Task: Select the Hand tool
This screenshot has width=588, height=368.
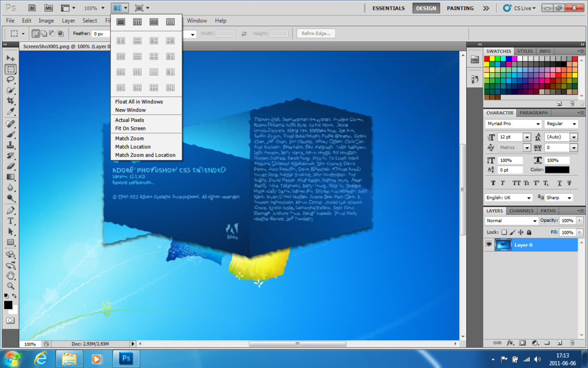Action: [11, 275]
